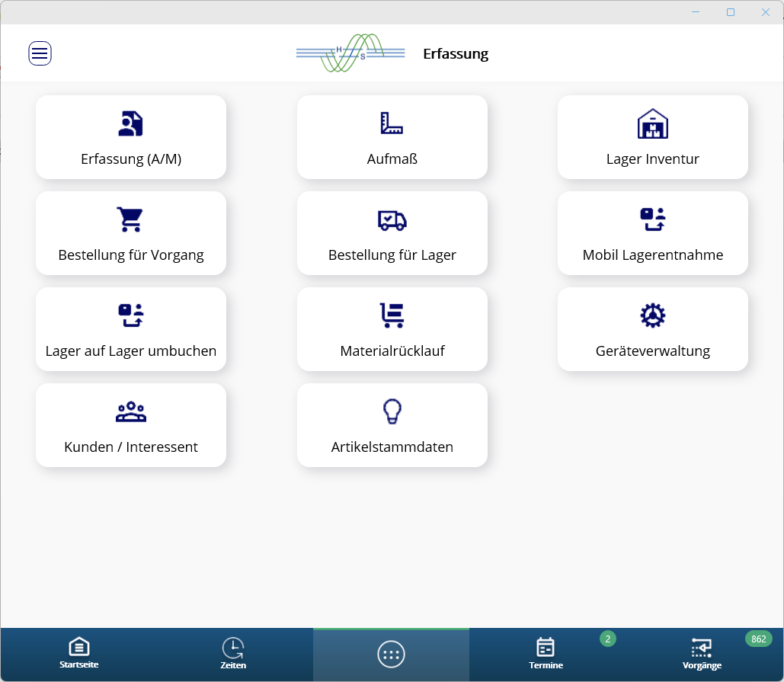Open the hamburger menu

pyautogui.click(x=40, y=53)
